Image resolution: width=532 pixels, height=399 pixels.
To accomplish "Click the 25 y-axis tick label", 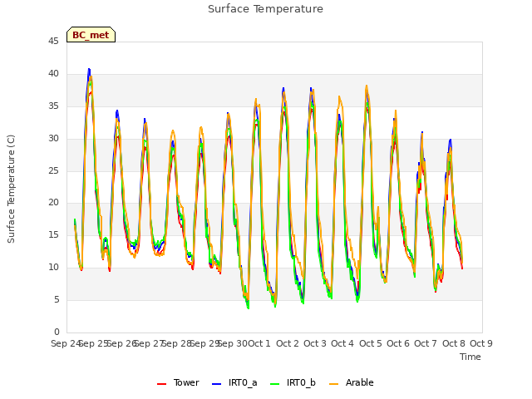I will coord(53,170).
